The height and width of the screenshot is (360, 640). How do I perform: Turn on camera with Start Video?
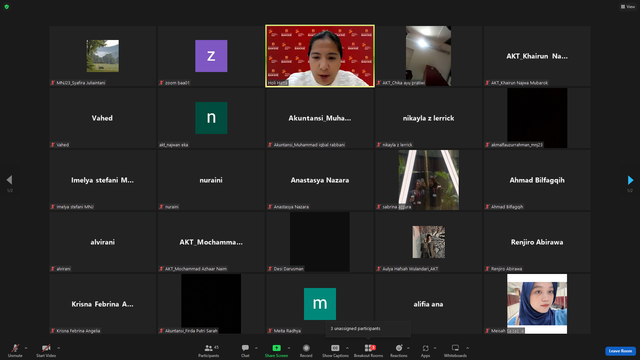tap(46, 350)
